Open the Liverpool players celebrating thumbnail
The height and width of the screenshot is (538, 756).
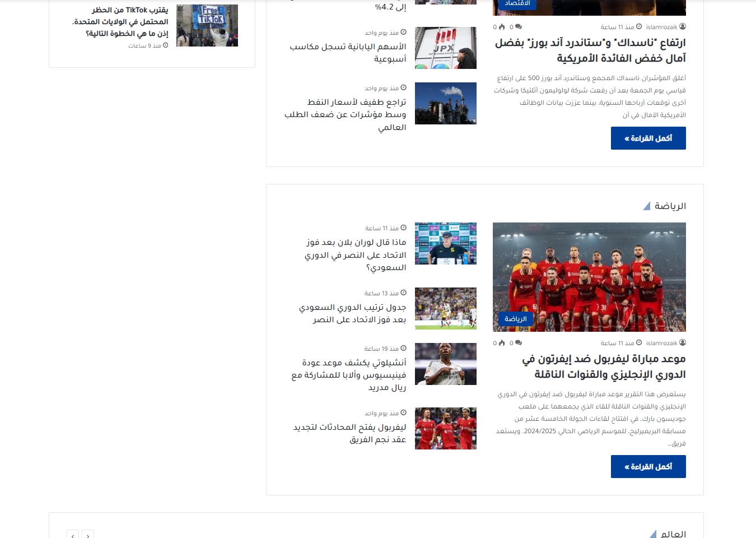click(446, 428)
